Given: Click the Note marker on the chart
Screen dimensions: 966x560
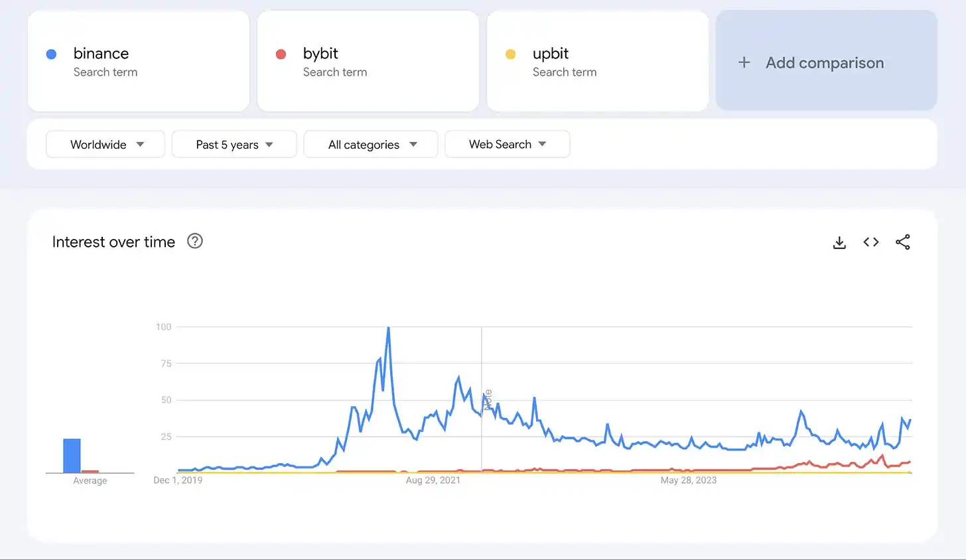Looking at the screenshot, I should pos(488,399).
